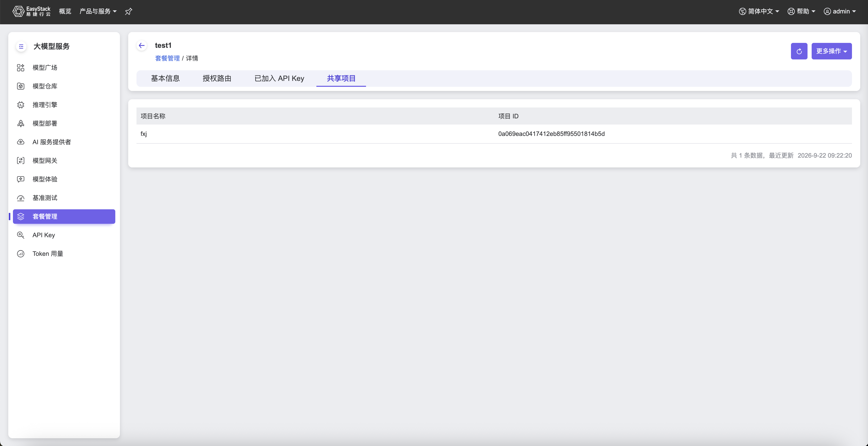Click project name fxj in the table
The height and width of the screenshot is (446, 868).
coord(143,134)
